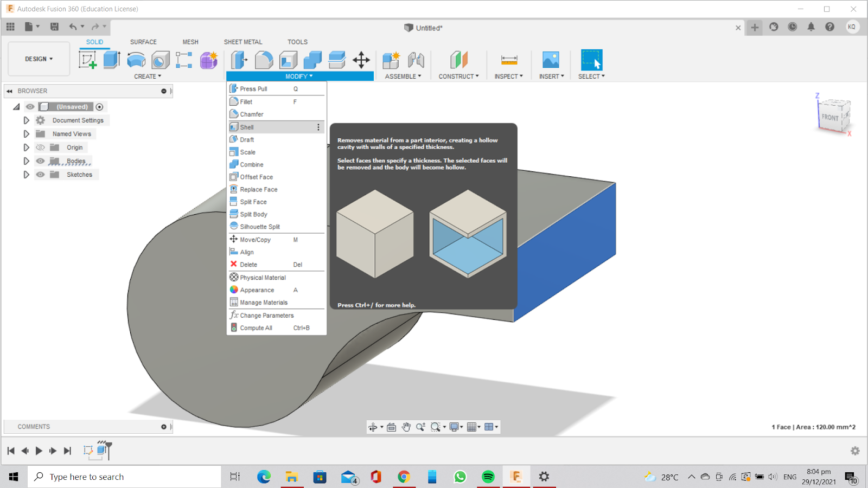Select the Shell toolbar icon
Screen dimensions: 868x488
(288, 60)
